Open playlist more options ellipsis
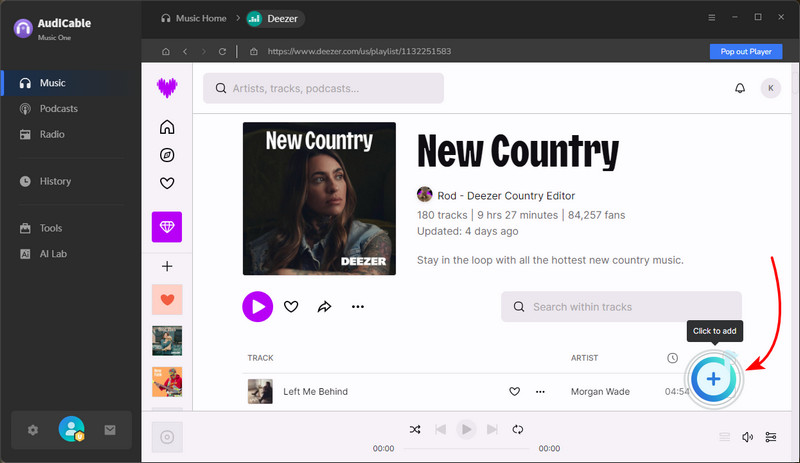This screenshot has width=800, height=463. (x=358, y=307)
